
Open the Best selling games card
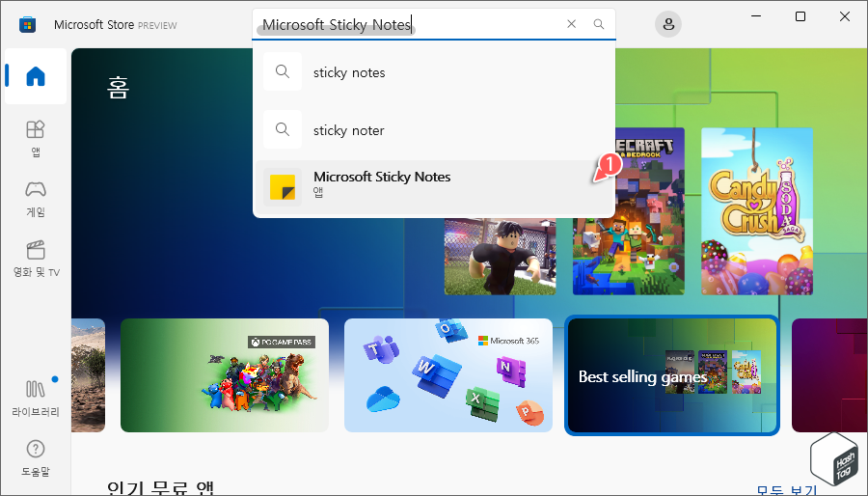(672, 375)
